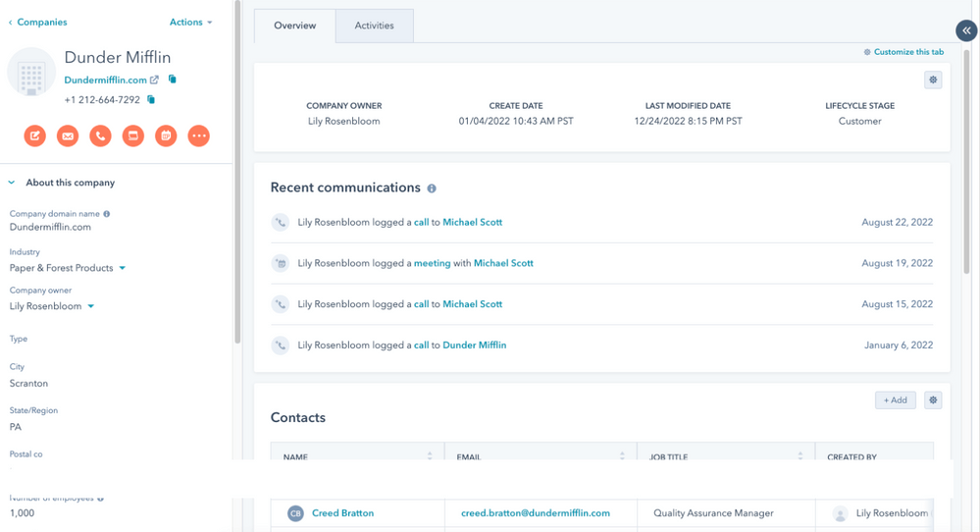Open Michael Scott in the August 22 entry
980x532 pixels.
473,222
